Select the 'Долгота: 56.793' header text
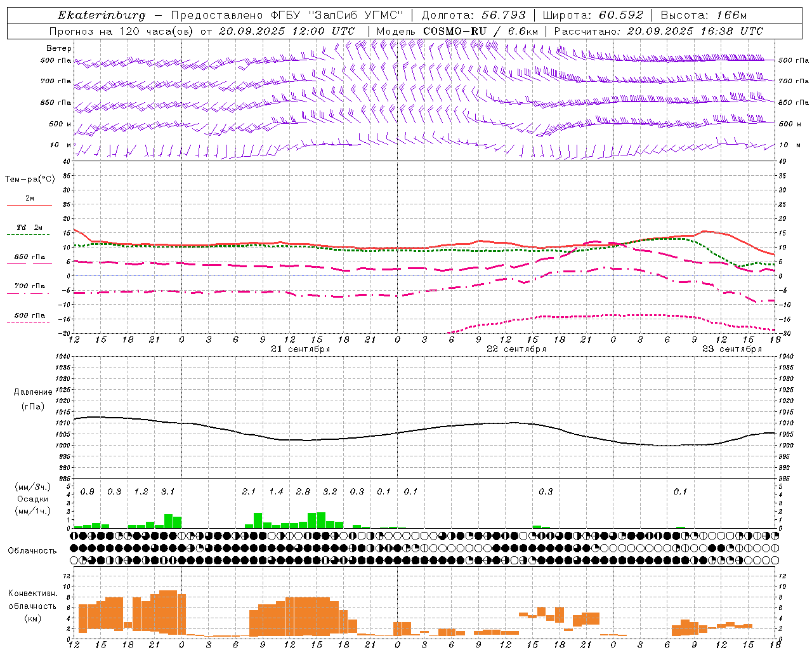The width and height of the screenshot is (812, 650). [x=474, y=15]
